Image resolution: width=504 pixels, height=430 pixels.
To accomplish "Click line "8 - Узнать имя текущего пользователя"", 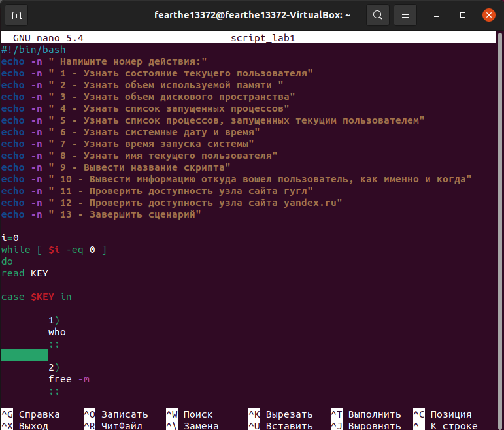I will [139, 156].
